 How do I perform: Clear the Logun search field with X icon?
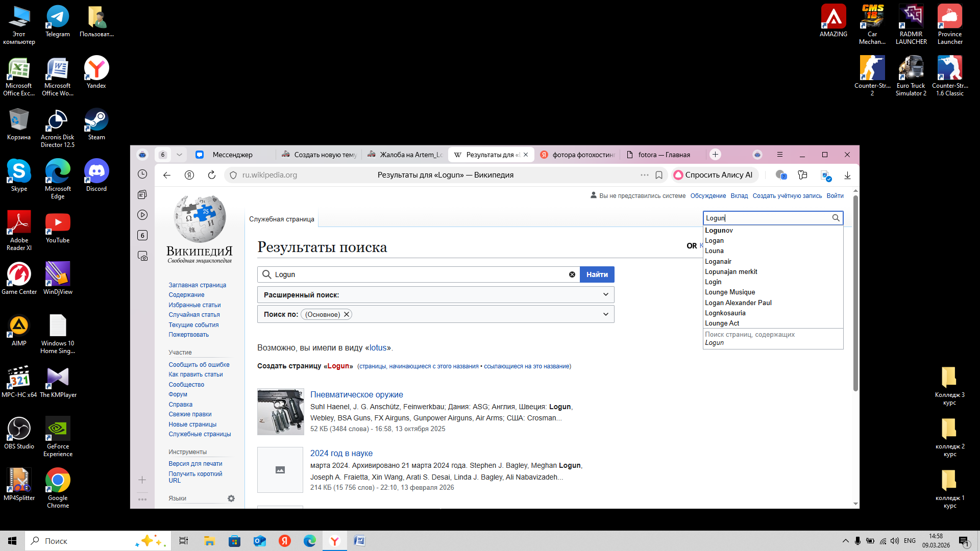point(572,274)
